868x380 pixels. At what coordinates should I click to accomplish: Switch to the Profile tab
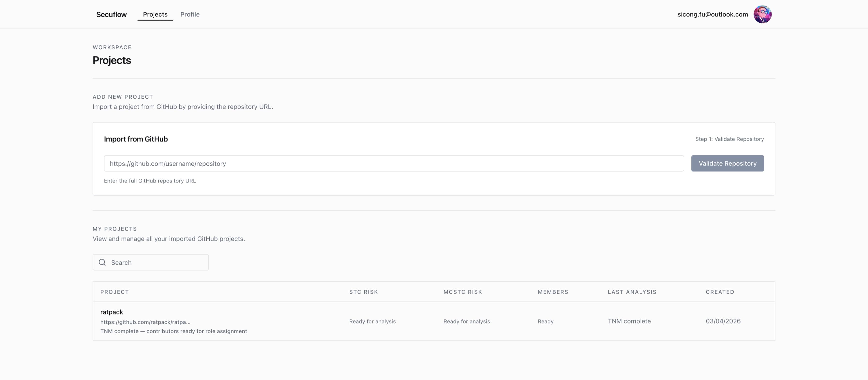pos(190,15)
